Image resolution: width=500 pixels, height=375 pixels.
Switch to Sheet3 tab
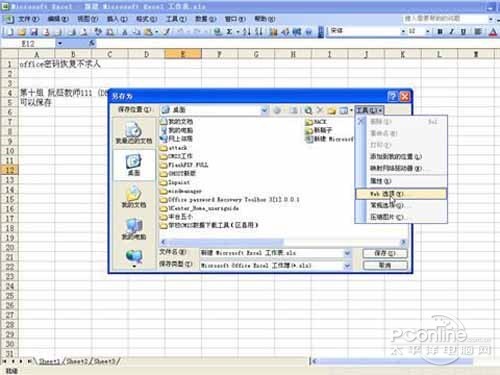pos(104,361)
